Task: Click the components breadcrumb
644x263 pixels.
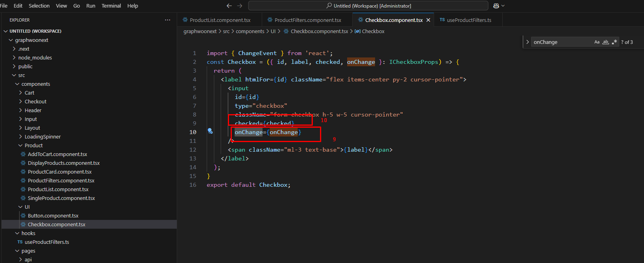Action: pyautogui.click(x=250, y=31)
